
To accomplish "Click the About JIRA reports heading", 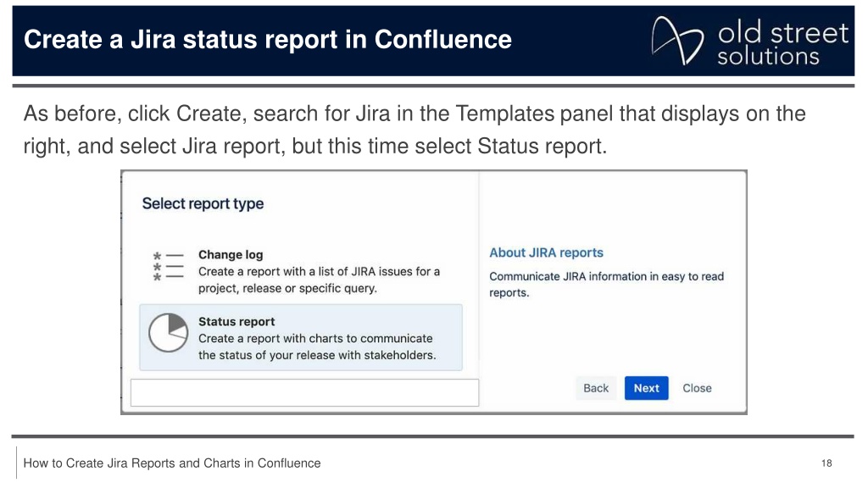I will 546,252.
